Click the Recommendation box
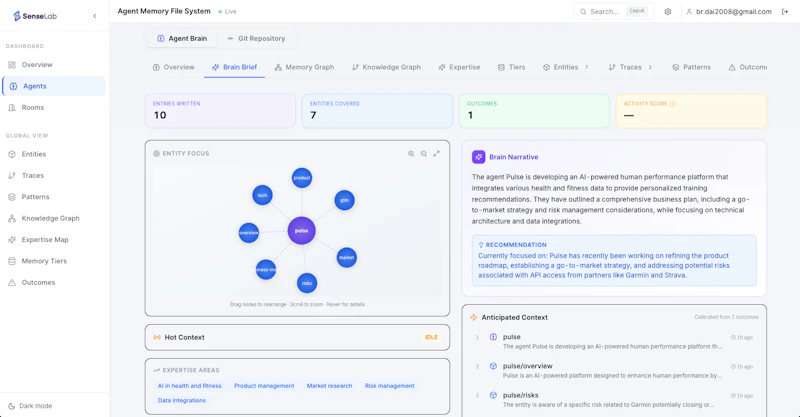 [614, 260]
